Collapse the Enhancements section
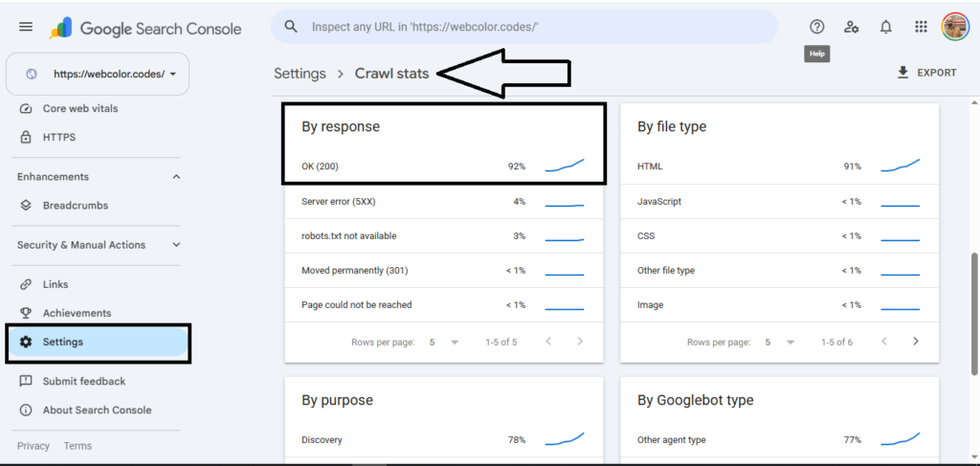The height and width of the screenshot is (466, 980). [x=176, y=177]
